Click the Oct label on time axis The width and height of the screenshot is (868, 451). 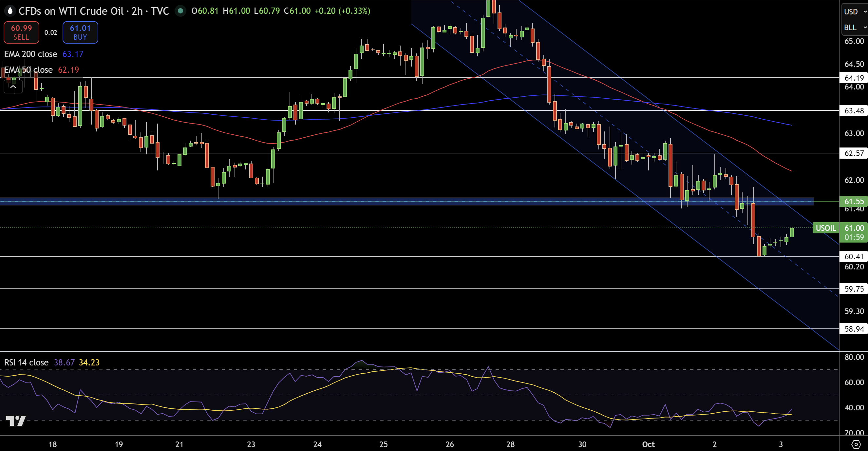click(x=648, y=444)
